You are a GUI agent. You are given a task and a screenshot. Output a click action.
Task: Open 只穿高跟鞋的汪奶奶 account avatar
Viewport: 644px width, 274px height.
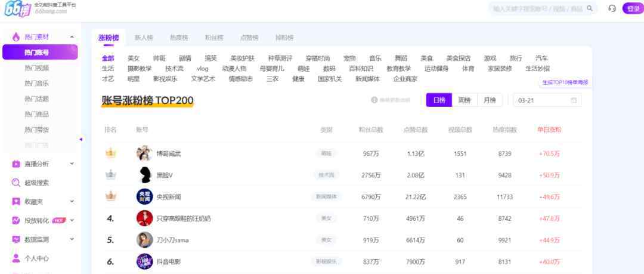coord(144,218)
